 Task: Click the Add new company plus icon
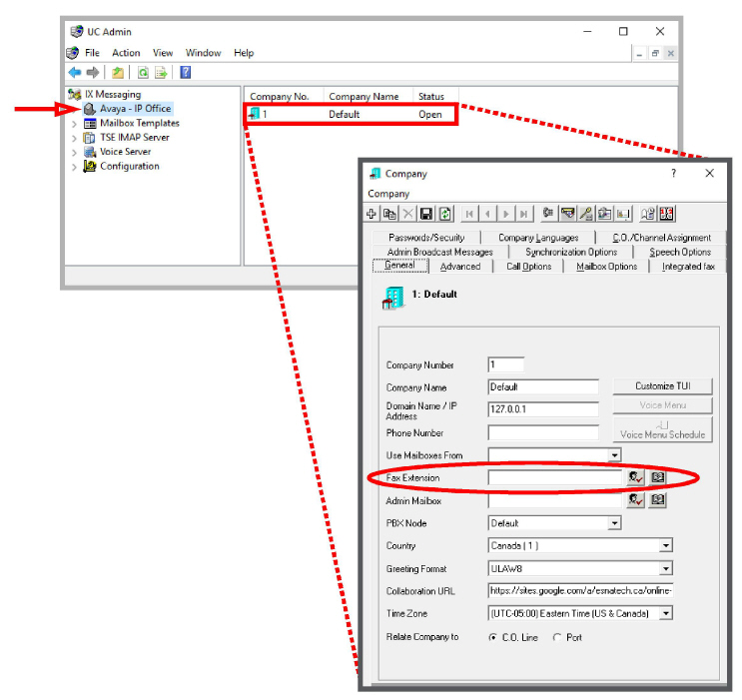click(371, 214)
